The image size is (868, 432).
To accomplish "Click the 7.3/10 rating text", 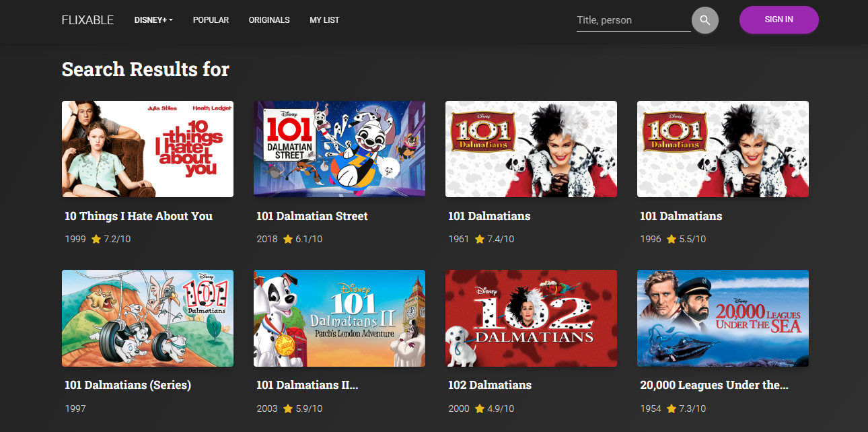I will [692, 408].
